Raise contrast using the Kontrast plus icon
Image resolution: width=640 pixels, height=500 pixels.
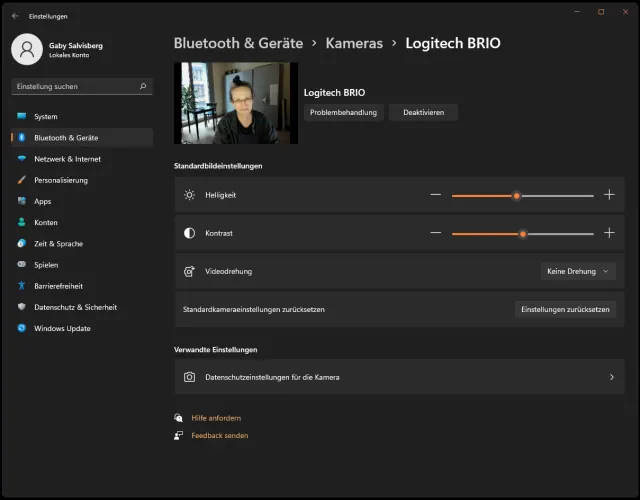tap(609, 233)
